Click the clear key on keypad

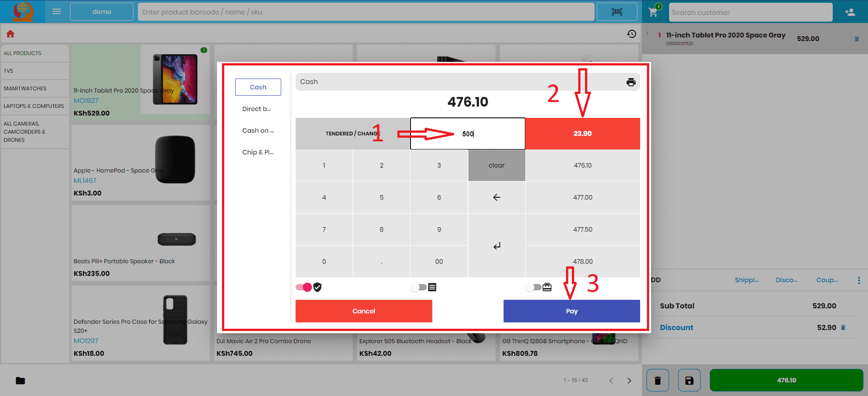click(496, 165)
